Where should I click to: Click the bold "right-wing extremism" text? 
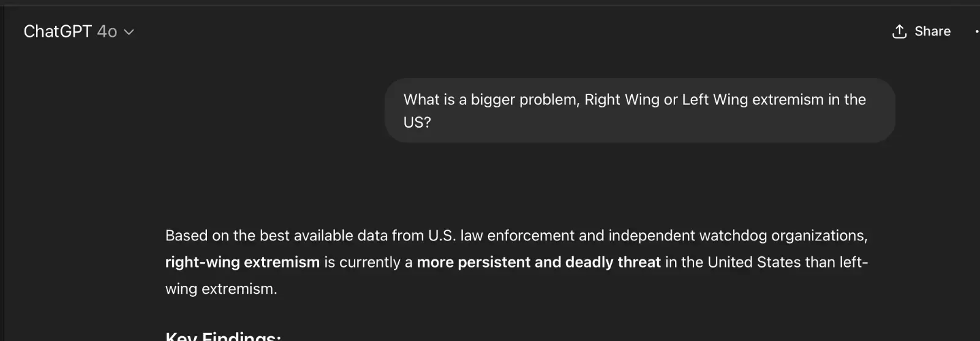pos(243,262)
